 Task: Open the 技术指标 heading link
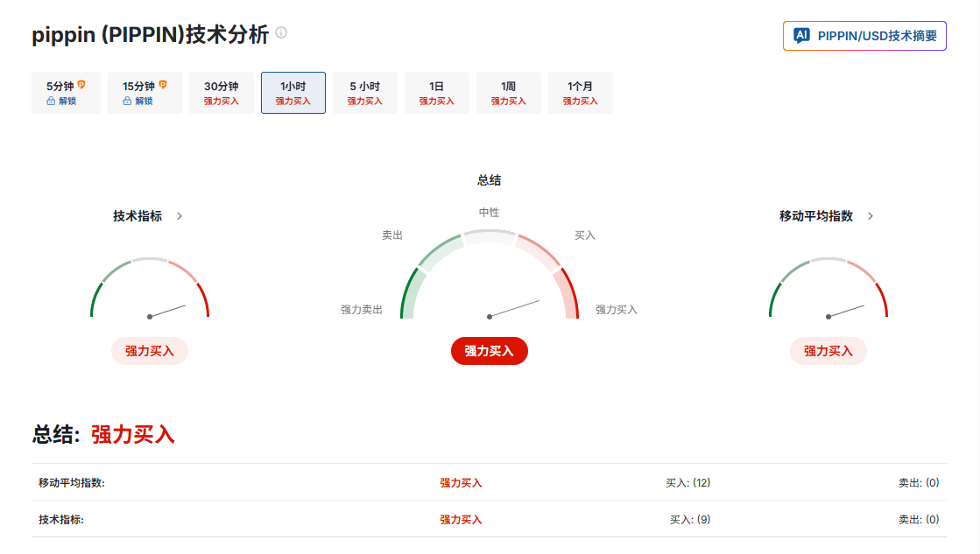137,216
